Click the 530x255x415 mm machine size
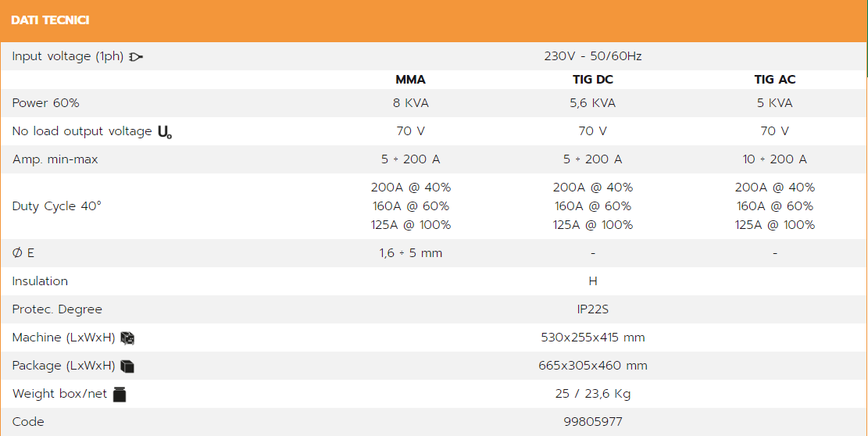The width and height of the screenshot is (868, 436). coord(593,338)
